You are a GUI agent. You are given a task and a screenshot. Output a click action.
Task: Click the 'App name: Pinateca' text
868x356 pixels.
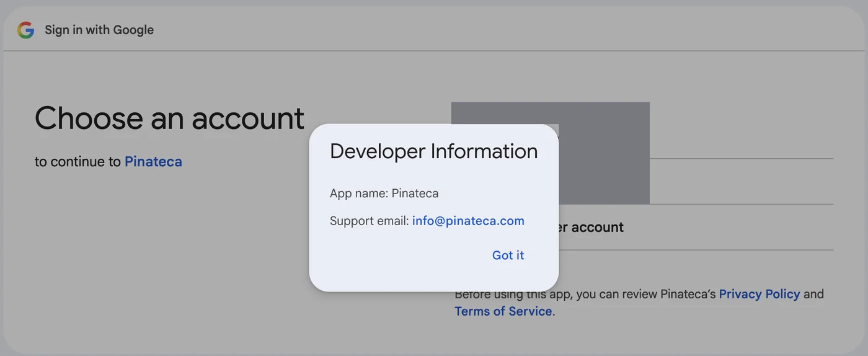[384, 194]
